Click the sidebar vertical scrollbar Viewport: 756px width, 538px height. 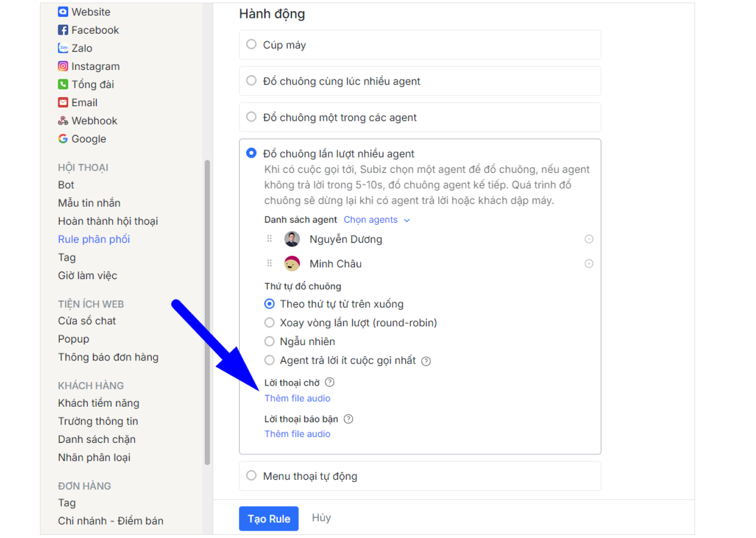pyautogui.click(x=207, y=312)
